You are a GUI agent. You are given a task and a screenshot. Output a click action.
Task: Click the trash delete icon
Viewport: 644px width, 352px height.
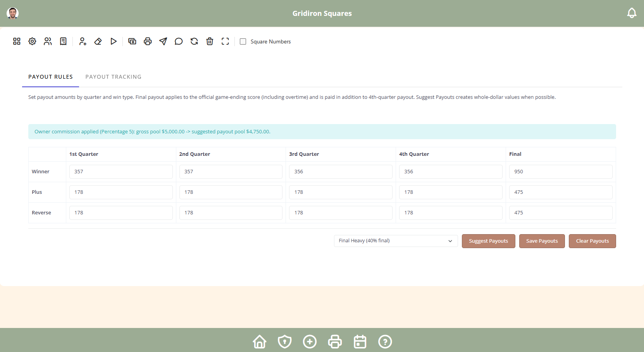[210, 41]
